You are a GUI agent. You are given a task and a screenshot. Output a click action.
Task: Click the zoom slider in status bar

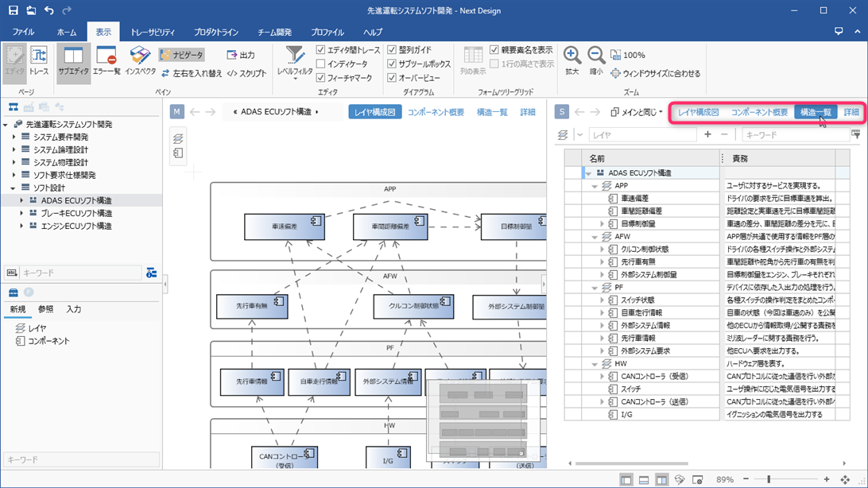pos(769,479)
